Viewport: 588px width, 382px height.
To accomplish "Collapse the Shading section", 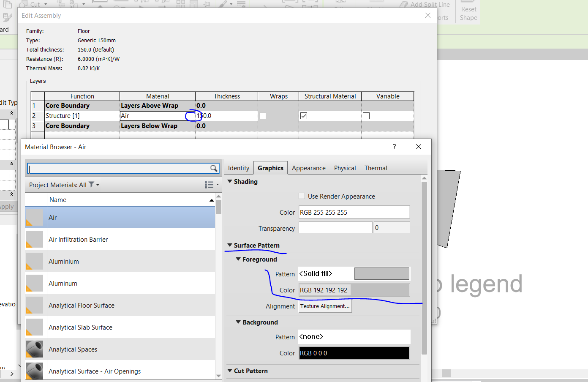I will click(x=230, y=181).
